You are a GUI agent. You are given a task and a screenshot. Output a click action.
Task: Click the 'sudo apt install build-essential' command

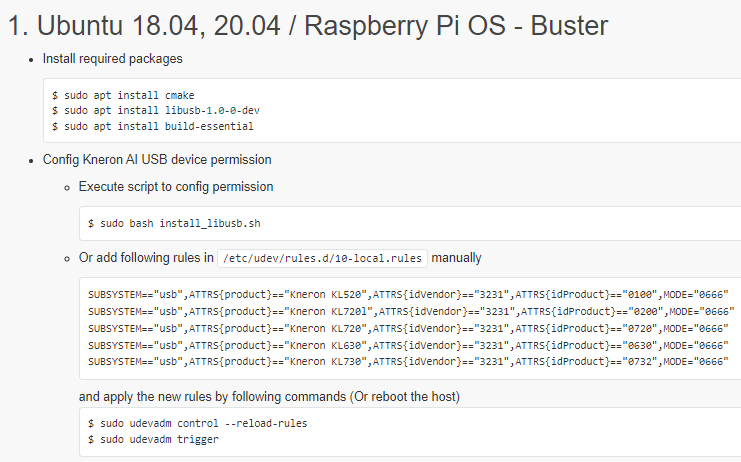[153, 126]
